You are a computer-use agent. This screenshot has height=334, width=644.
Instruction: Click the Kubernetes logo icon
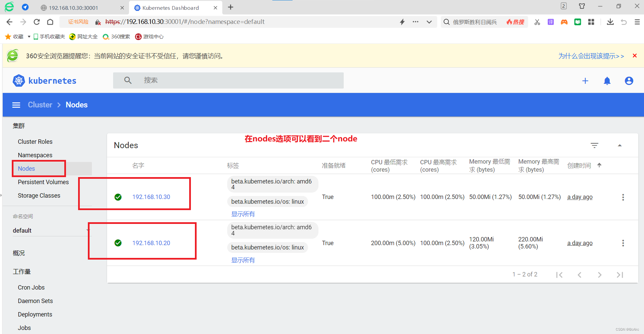click(x=19, y=80)
